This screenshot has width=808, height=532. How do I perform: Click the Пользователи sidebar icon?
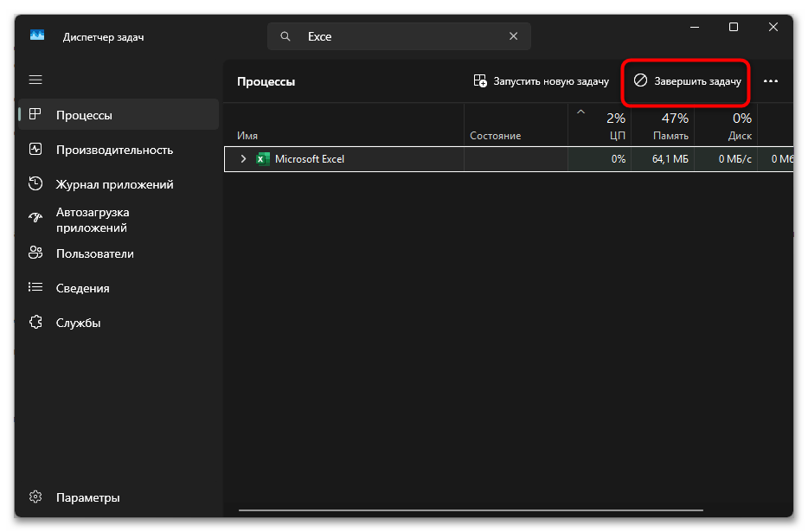[x=35, y=253]
